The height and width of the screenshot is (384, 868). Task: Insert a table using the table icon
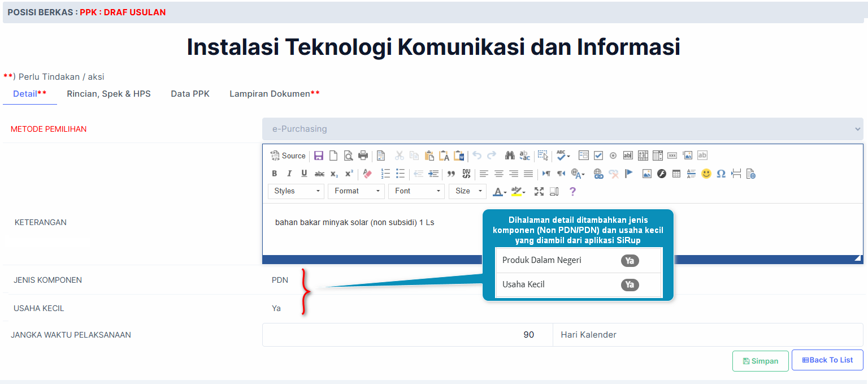676,174
